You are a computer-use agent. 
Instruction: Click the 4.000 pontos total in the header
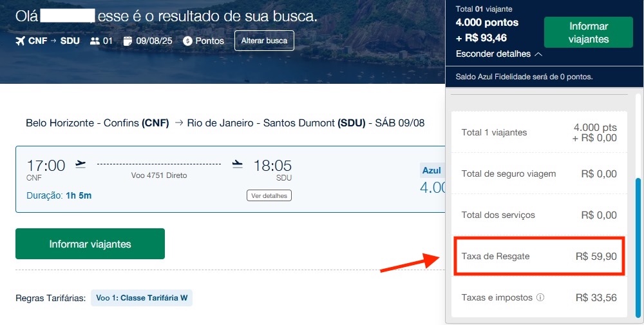tap(486, 23)
